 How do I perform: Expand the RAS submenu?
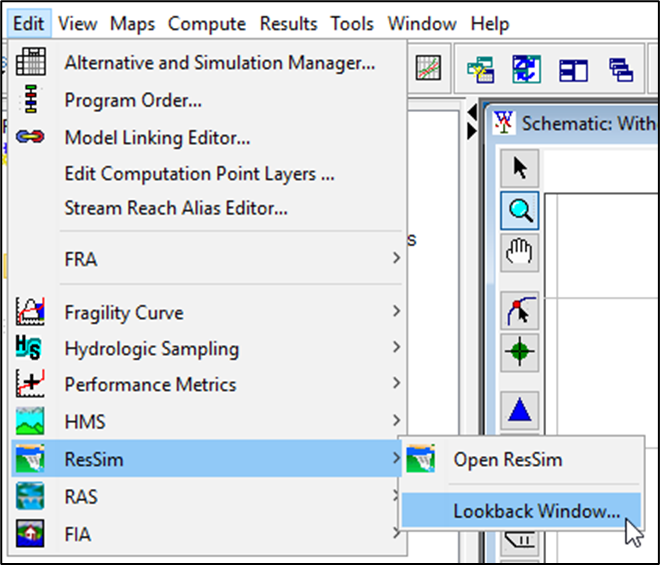tap(206, 497)
